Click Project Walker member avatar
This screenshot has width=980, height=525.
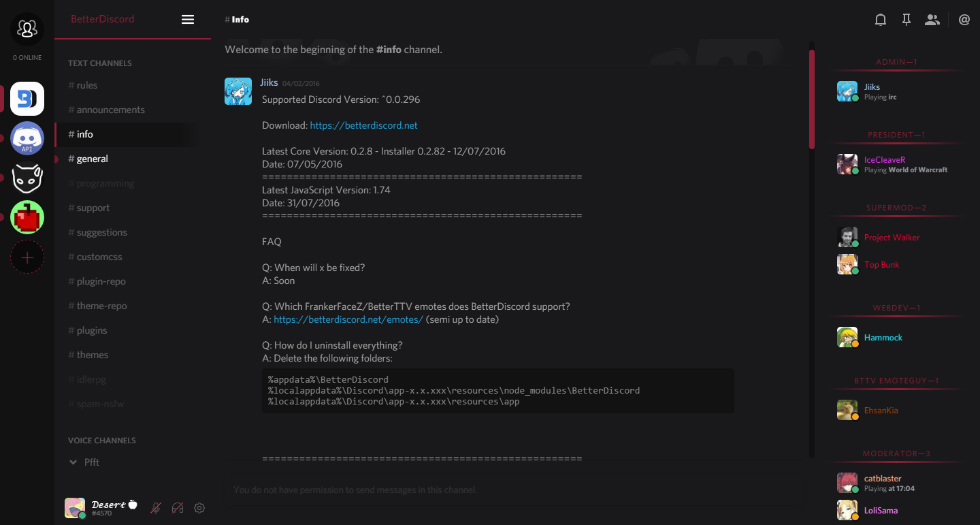tap(847, 237)
